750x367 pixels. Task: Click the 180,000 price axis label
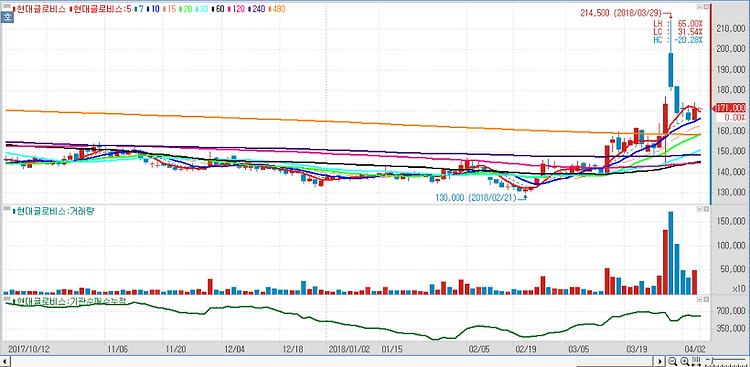point(731,89)
